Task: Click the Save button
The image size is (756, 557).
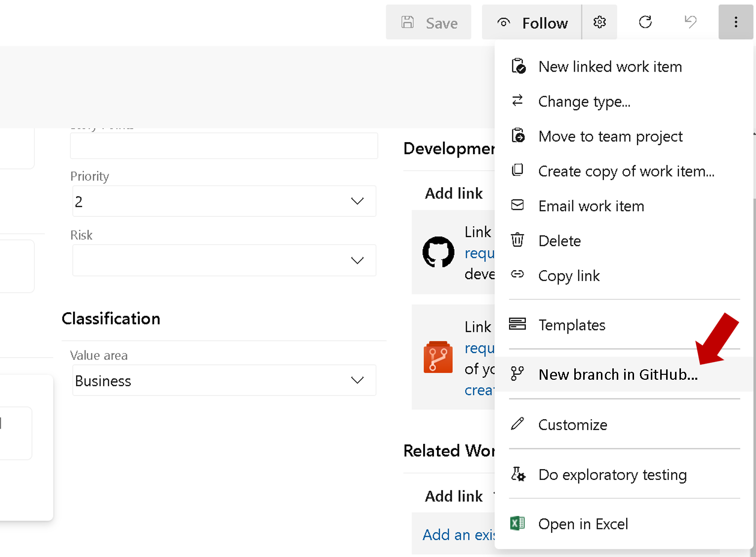Action: [x=428, y=22]
